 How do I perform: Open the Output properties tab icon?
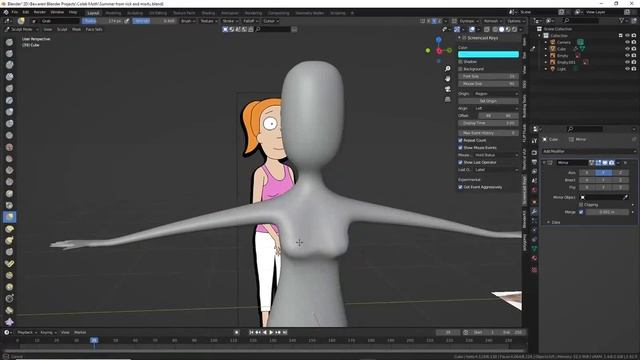click(x=534, y=162)
